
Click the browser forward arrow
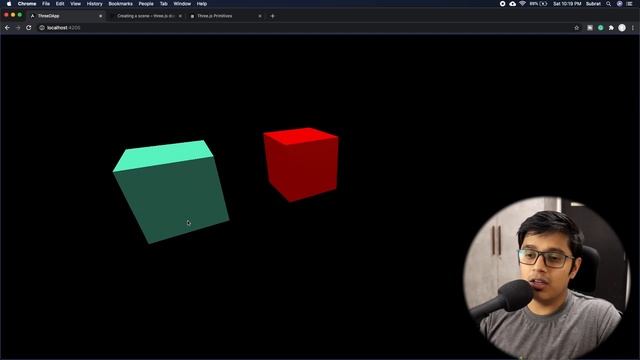pyautogui.click(x=18, y=28)
